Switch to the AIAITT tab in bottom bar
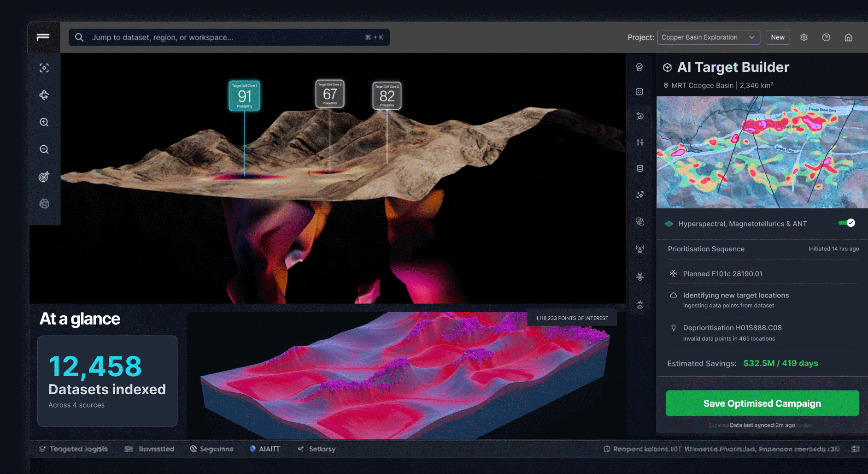This screenshot has width=868, height=474. 265,449
